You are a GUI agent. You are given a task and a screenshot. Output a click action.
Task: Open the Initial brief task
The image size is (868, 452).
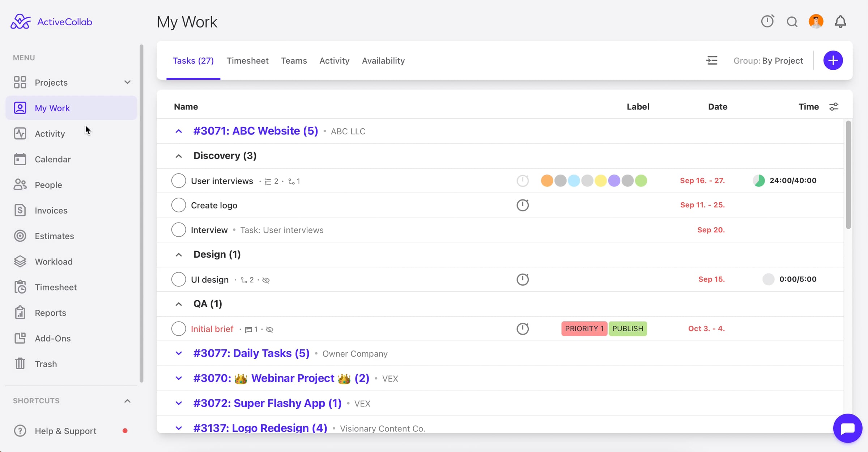pyautogui.click(x=212, y=329)
